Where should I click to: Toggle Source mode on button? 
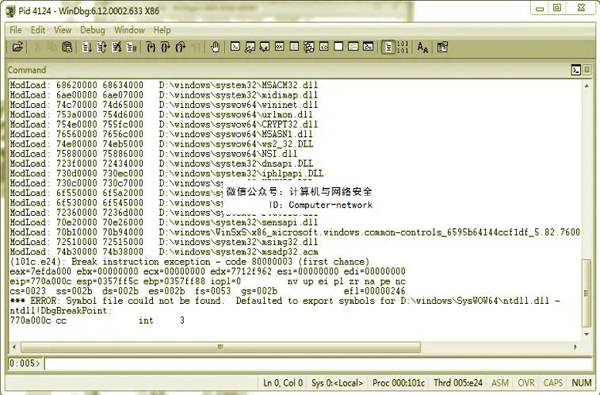tap(388, 47)
